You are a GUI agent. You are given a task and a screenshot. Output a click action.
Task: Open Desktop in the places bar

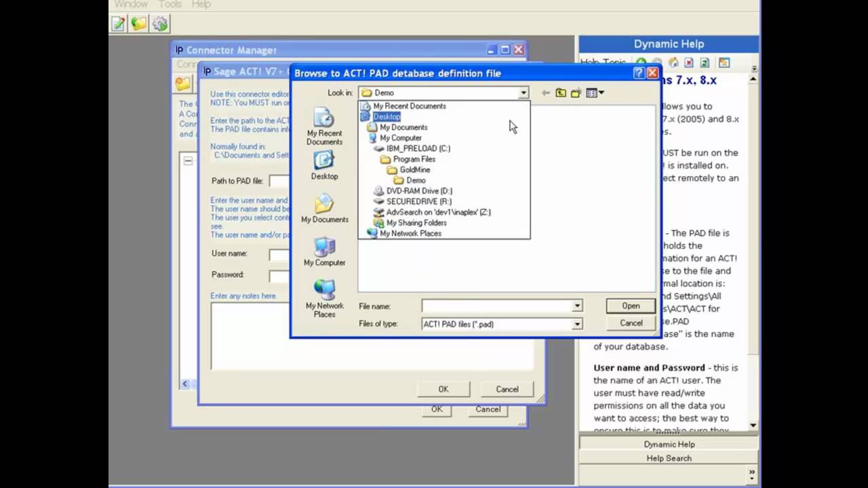[x=324, y=165]
